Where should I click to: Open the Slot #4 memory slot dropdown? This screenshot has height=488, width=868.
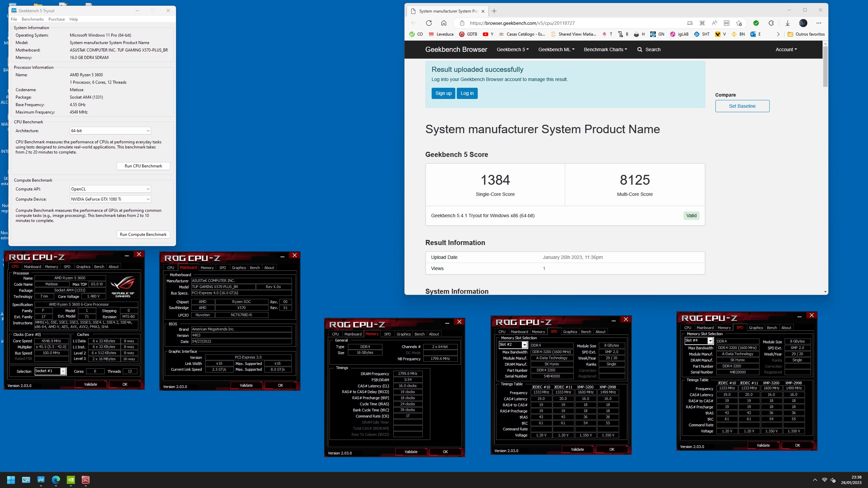(x=699, y=341)
